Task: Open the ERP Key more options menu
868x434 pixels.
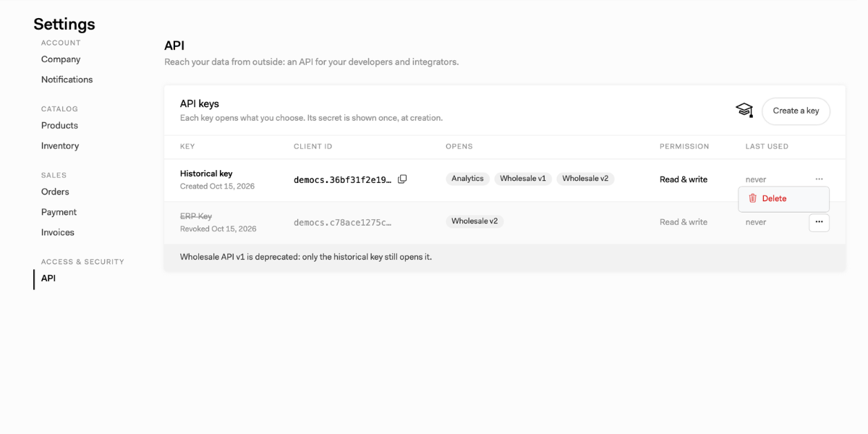Action: point(819,222)
